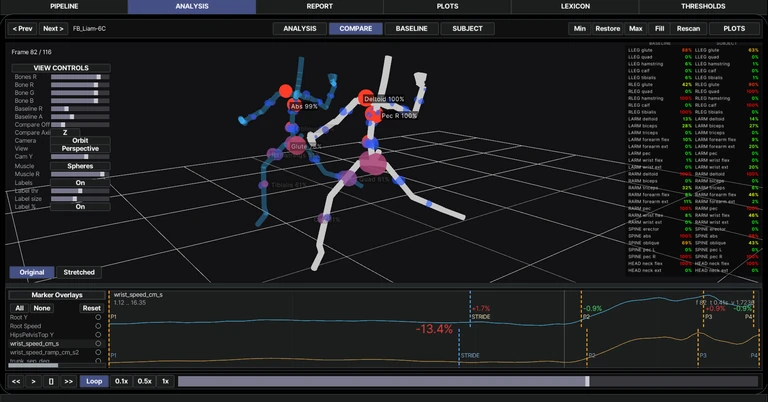
Task: Select None for marker overlays
Action: (x=42, y=308)
